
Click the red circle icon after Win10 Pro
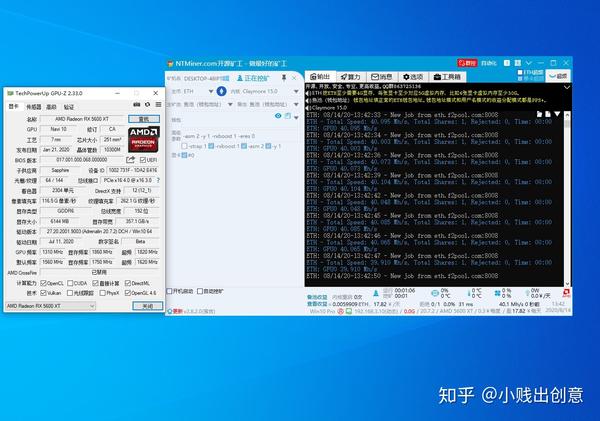click(x=341, y=312)
